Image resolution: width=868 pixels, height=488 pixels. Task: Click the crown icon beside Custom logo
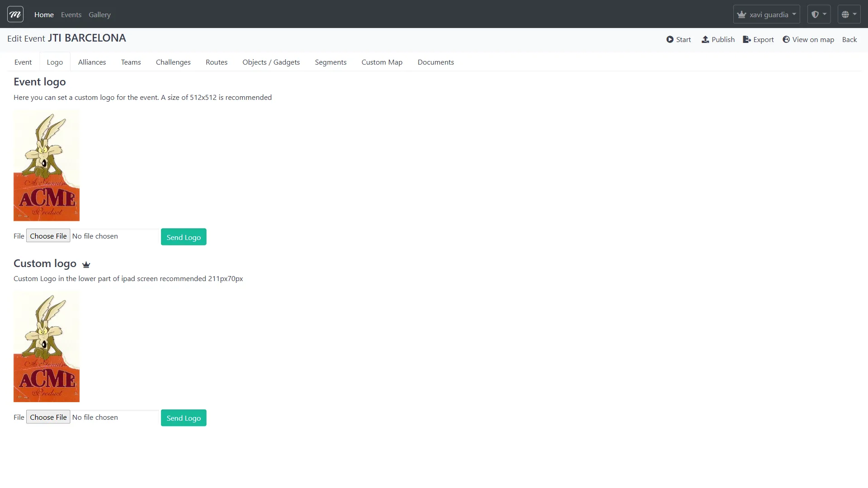coord(86,265)
